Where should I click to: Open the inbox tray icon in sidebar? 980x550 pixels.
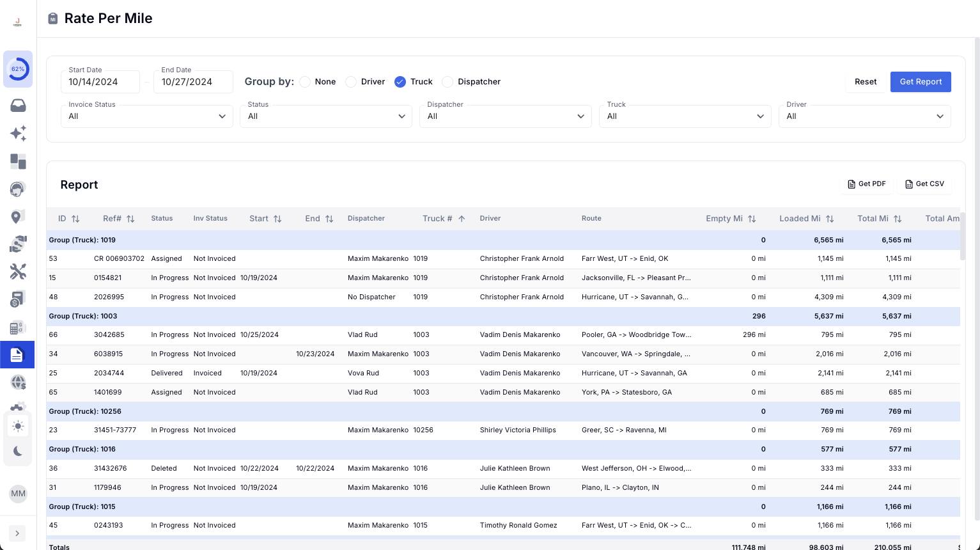pos(18,106)
